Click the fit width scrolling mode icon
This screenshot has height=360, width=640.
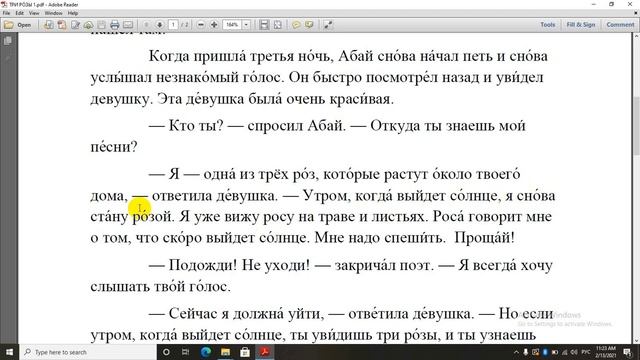click(x=264, y=25)
